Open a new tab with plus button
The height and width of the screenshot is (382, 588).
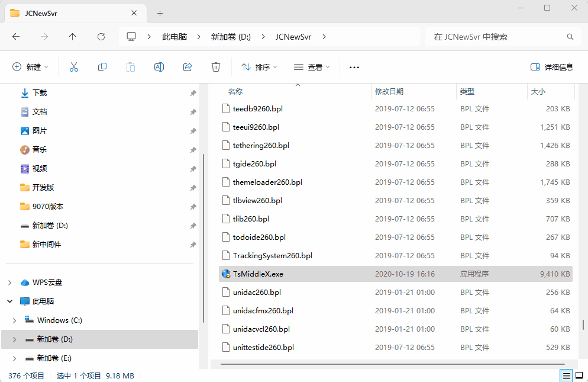160,13
